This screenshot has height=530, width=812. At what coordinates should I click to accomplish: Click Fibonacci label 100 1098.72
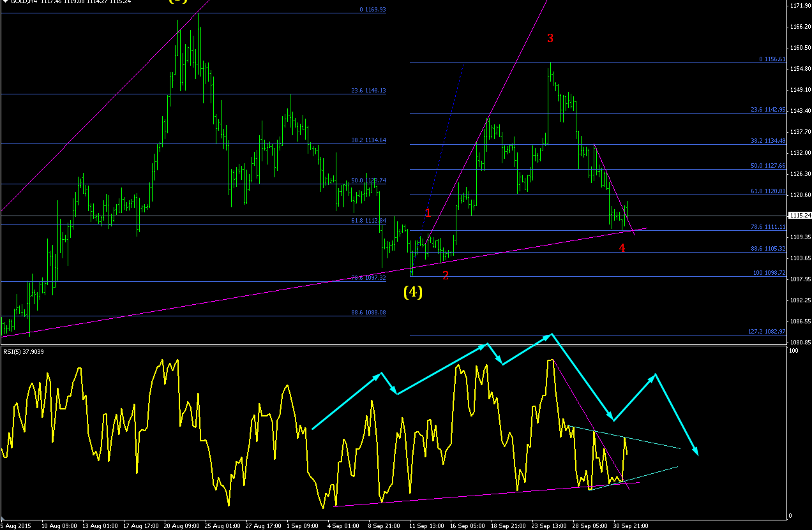click(x=770, y=273)
